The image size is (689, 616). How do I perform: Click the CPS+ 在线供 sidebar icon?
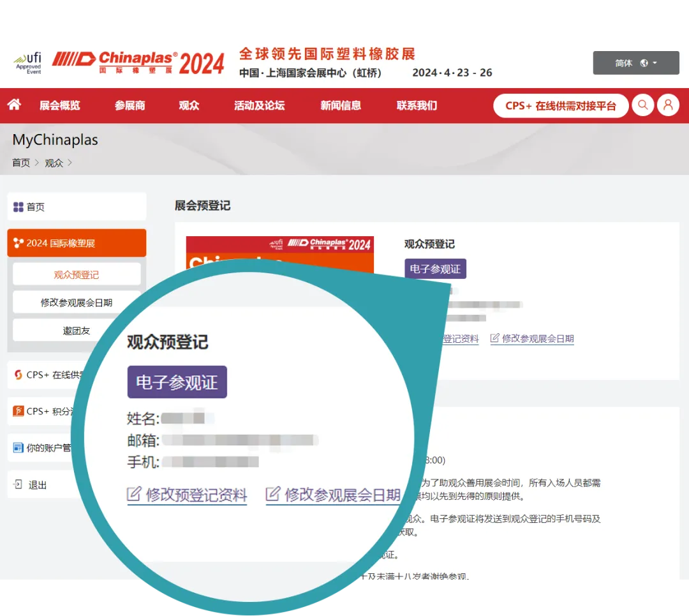click(x=18, y=375)
